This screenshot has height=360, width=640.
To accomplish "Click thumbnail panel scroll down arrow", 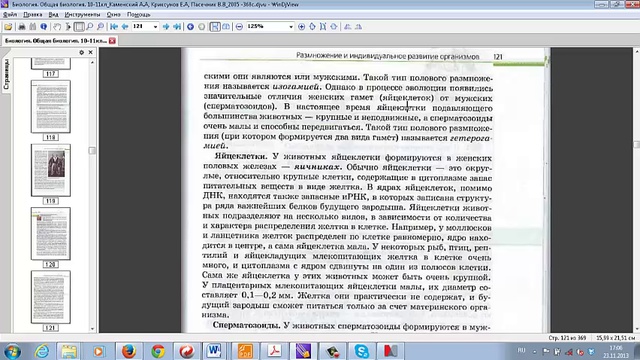I will [x=92, y=329].
